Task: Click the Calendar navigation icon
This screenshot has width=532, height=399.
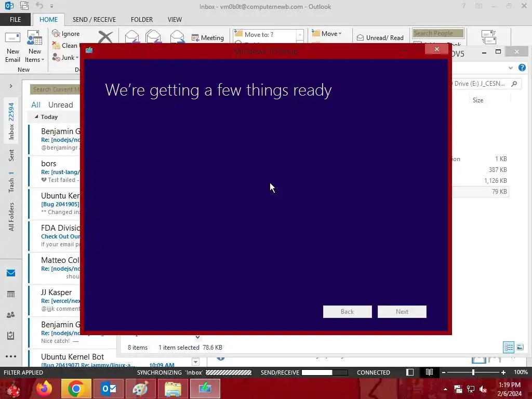Action: pyautogui.click(x=11, y=294)
